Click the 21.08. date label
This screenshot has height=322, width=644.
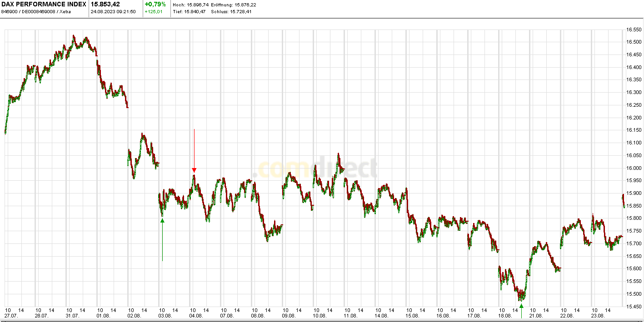point(536,316)
